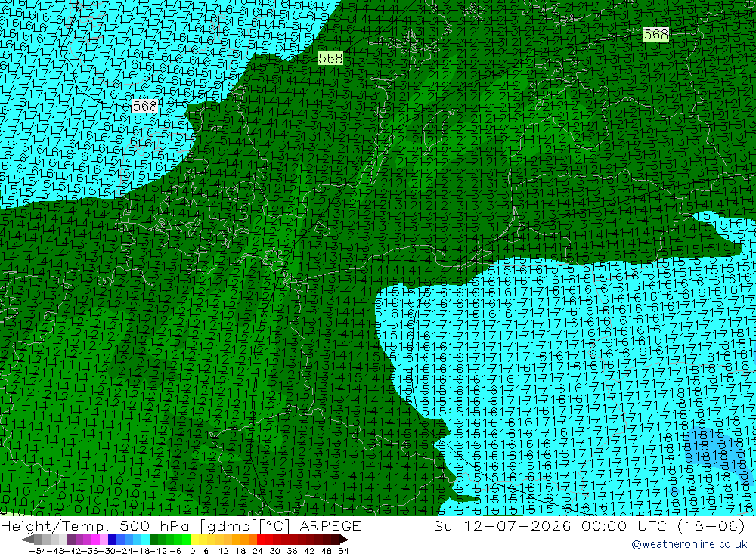Click the gray left arrow end of color scale
756x554 pixels.
28,539
